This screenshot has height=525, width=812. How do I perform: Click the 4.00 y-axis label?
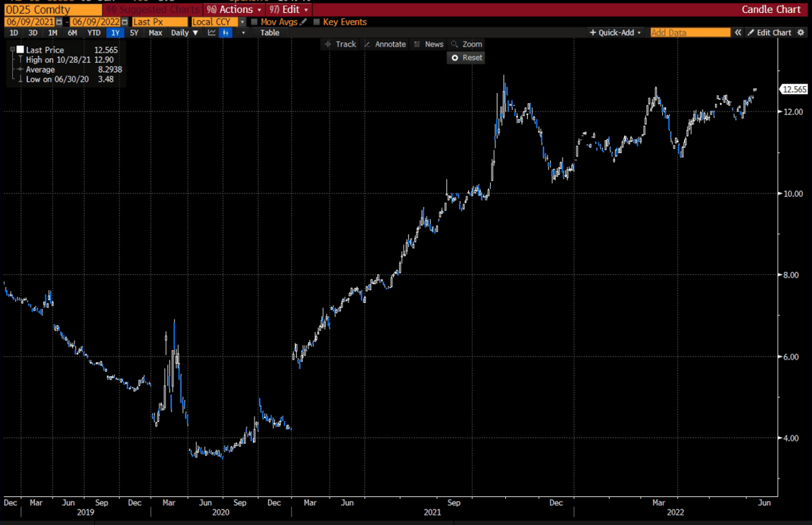point(793,438)
